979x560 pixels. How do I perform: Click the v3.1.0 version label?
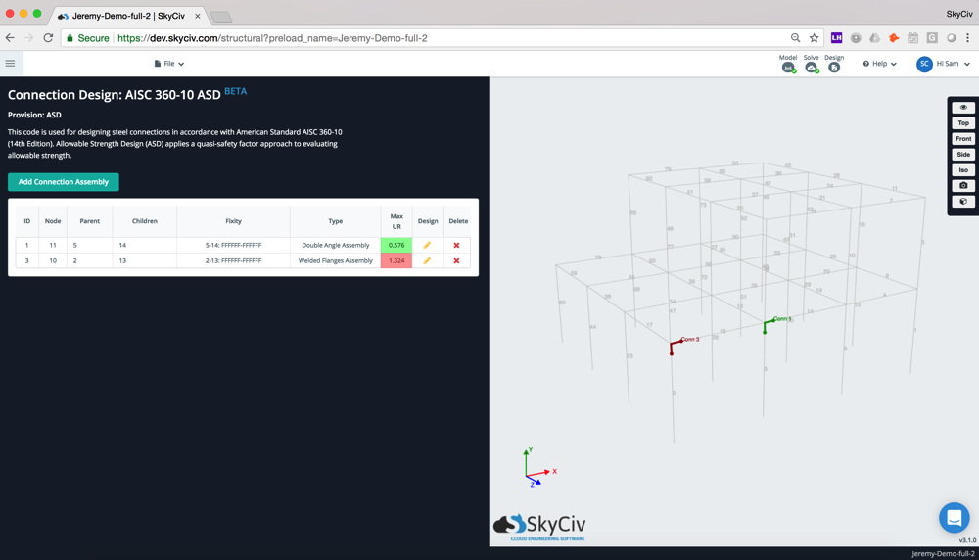(967, 540)
